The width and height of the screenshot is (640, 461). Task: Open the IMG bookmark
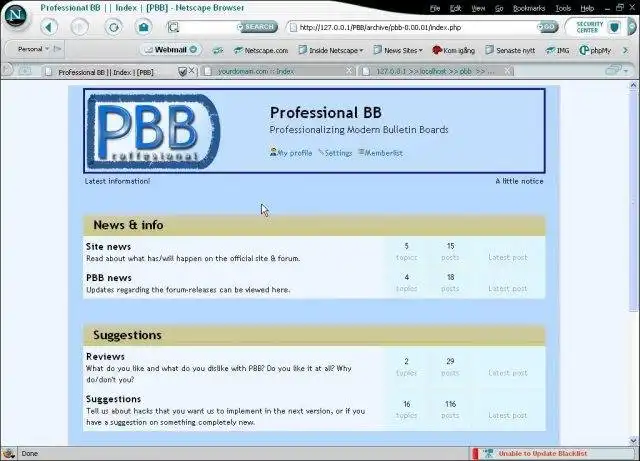[x=558, y=50]
